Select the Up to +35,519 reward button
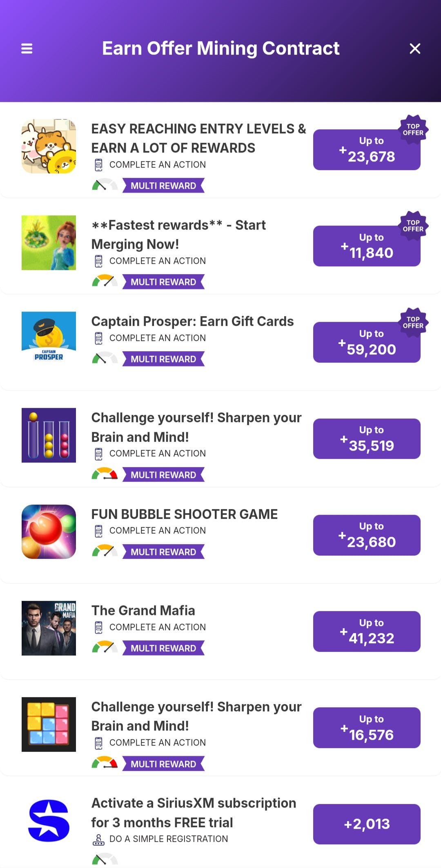 pyautogui.click(x=367, y=439)
